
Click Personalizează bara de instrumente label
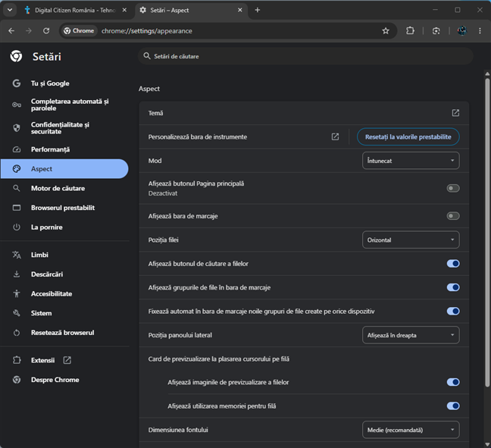point(198,137)
